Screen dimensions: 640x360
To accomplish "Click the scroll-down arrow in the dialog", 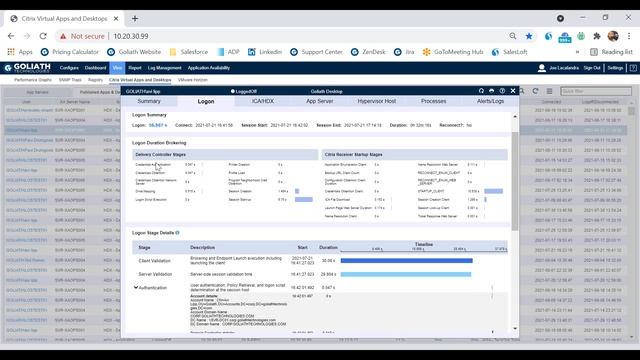I will tap(515, 329).
